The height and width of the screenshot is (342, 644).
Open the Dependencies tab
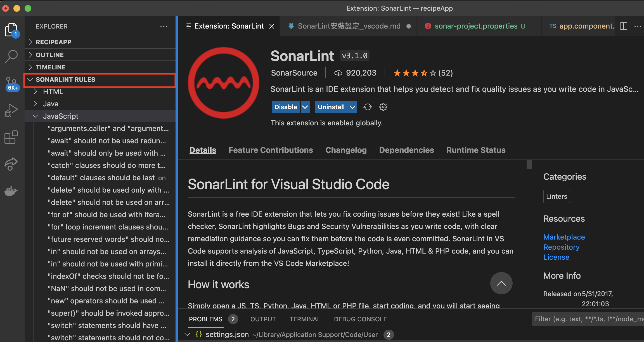click(406, 150)
